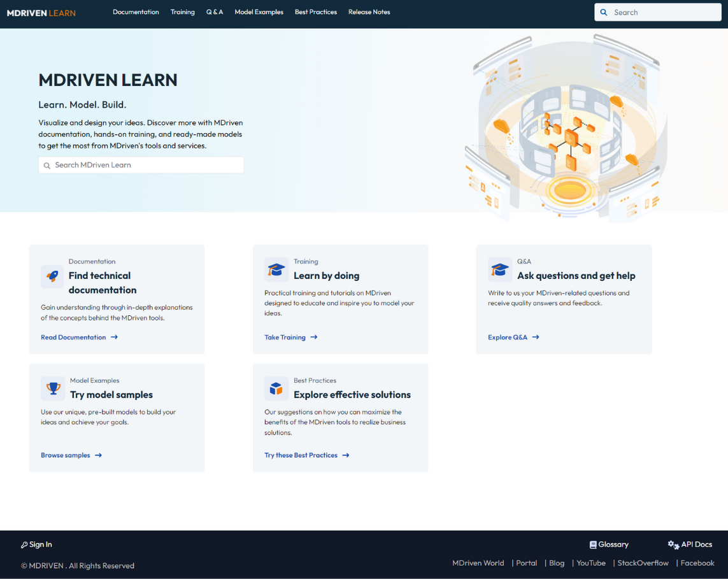Click the API Docs gear icon
Viewport: 728px width, 579px height.
tap(673, 545)
